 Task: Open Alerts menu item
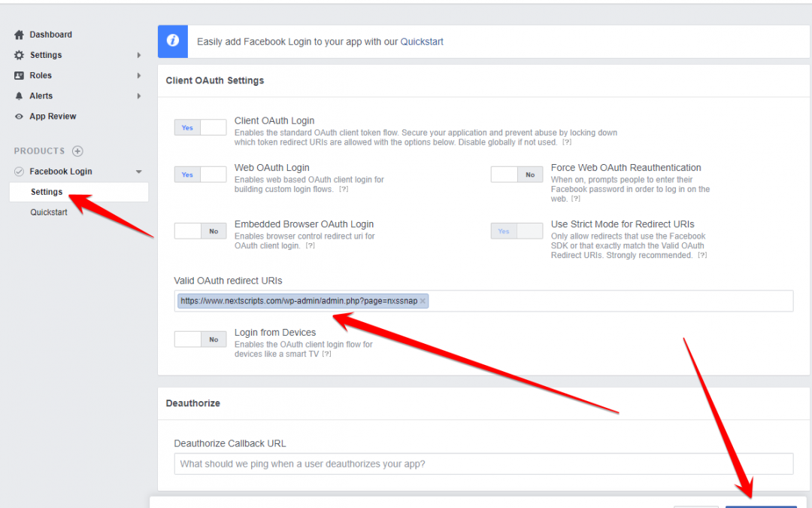click(41, 96)
